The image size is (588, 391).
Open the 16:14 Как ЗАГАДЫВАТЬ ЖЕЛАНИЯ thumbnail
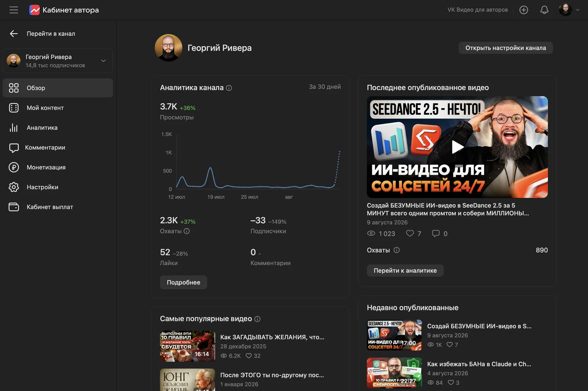187,346
